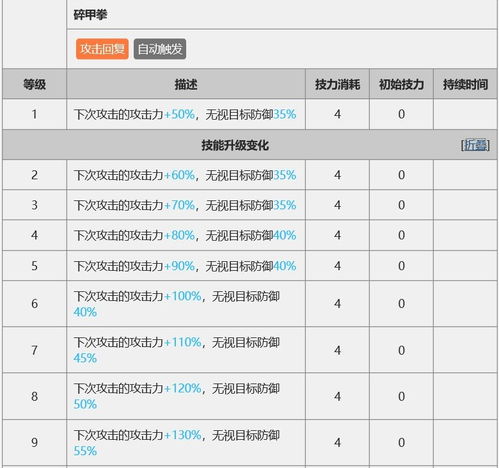Click level number 9 cell
Viewport: 499px width, 468px height.
(x=34, y=443)
